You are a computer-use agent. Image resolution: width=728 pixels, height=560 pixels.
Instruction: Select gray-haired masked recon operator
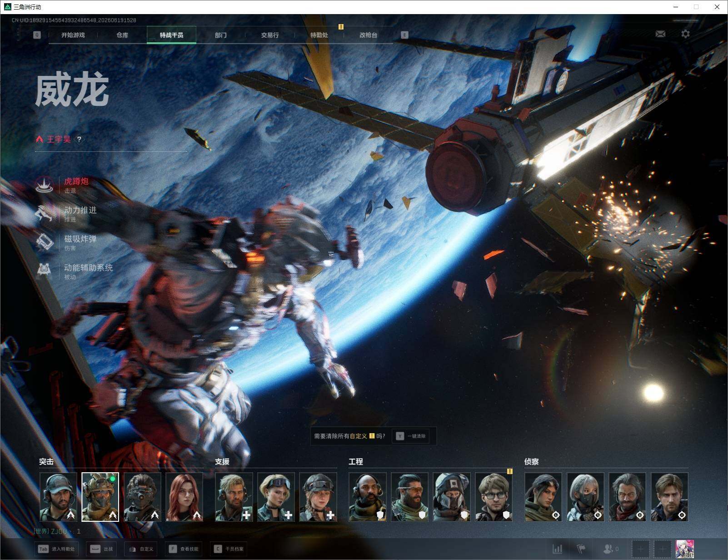pyautogui.click(x=585, y=497)
